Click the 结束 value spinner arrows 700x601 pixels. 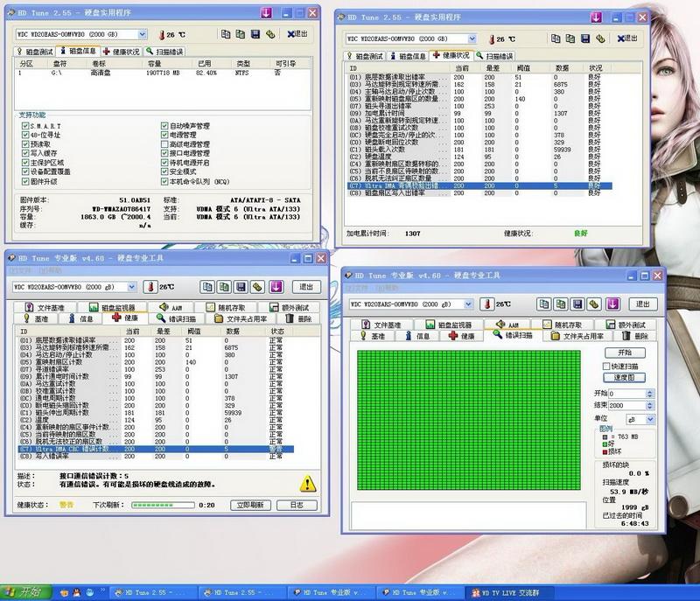650,405
